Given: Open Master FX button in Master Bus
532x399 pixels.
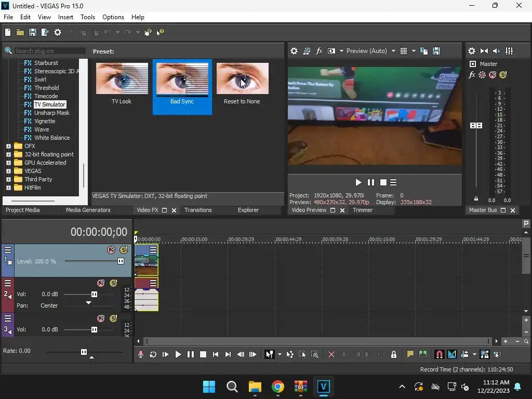Looking at the screenshot, I should (x=472, y=75).
